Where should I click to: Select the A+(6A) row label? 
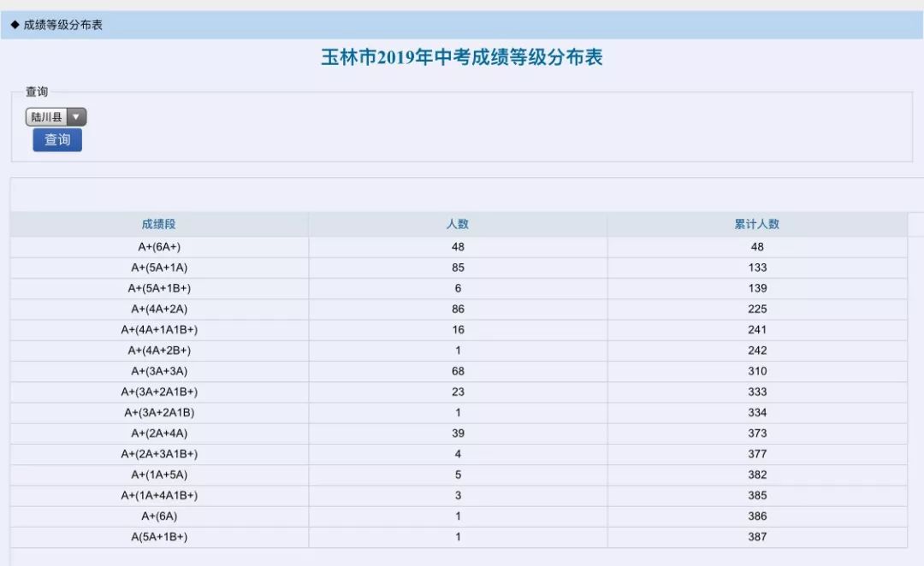[159, 516]
